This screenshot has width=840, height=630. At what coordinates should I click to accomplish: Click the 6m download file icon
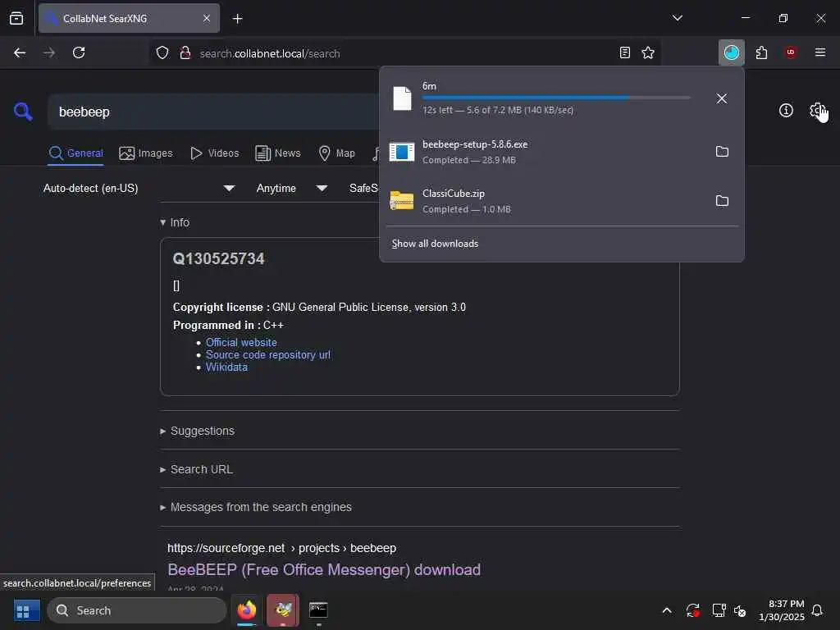coord(402,98)
